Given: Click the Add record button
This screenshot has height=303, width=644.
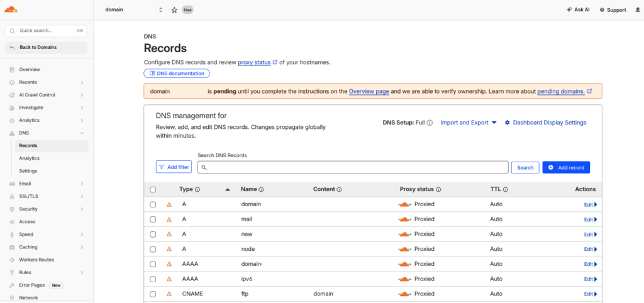Looking at the screenshot, I should pyautogui.click(x=566, y=167).
